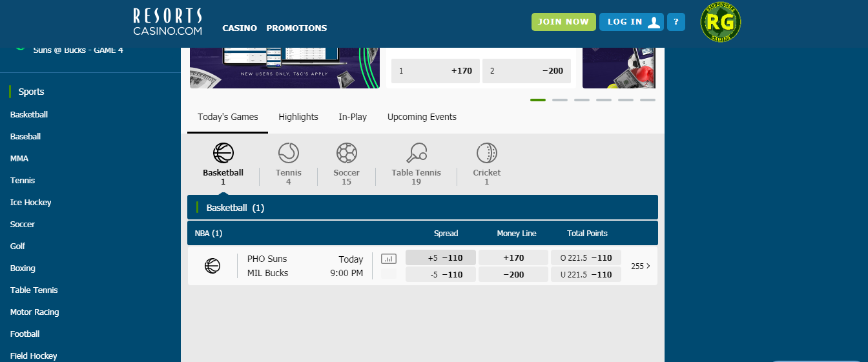Collapse the NBA (1) league header
Image resolution: width=868 pixels, height=362 pixels.
tap(422, 234)
